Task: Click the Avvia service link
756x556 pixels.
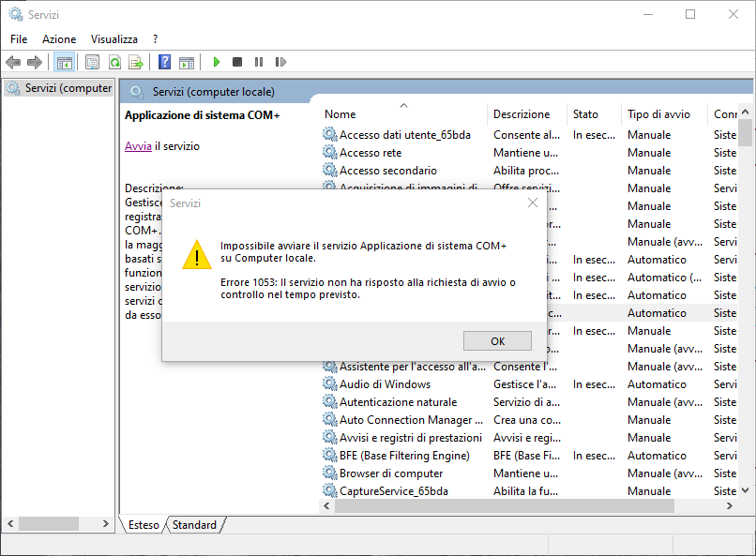Action: [x=138, y=146]
